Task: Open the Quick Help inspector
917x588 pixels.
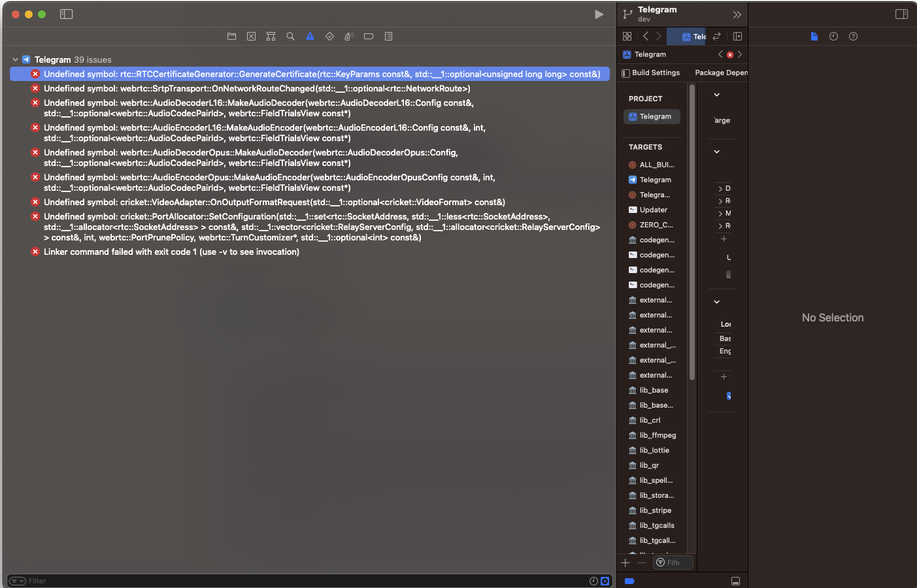Action: (853, 36)
